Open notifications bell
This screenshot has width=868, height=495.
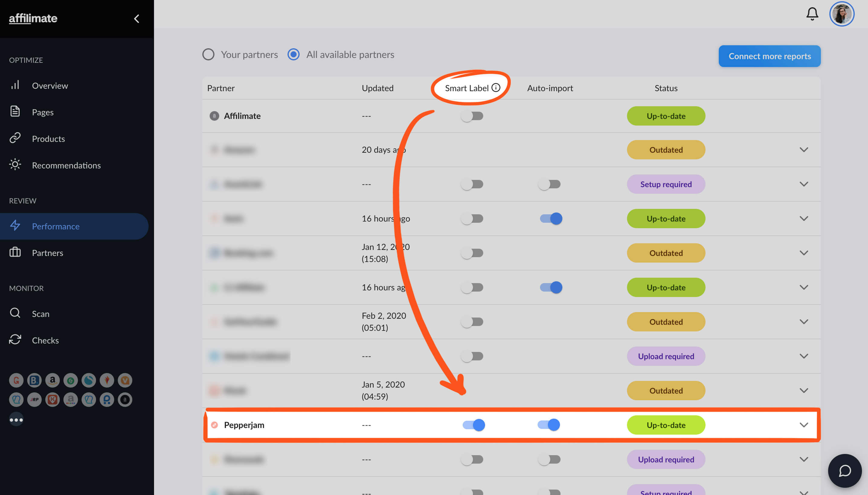click(812, 14)
